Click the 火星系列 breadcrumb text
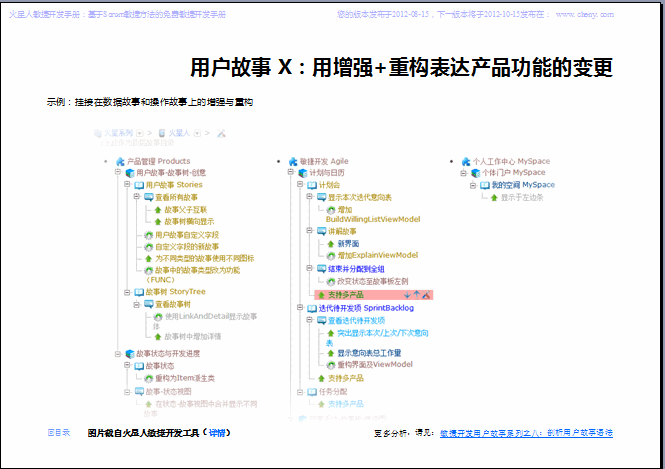Viewport: 665px width, 469px height. tap(118, 133)
